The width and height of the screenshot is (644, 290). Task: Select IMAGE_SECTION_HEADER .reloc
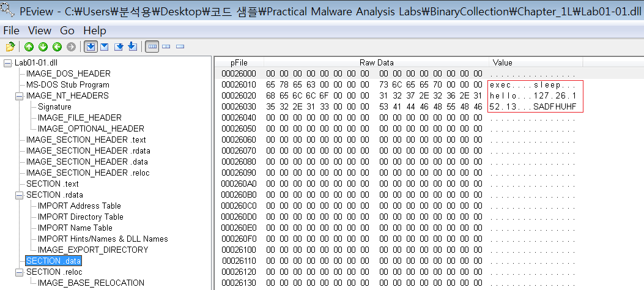(88, 173)
